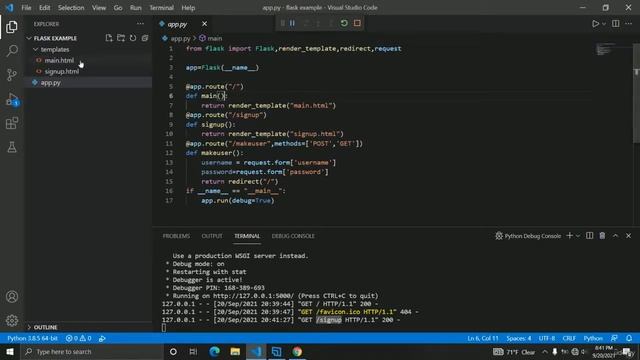Show errors and warnings count in status bar

(x=78, y=338)
